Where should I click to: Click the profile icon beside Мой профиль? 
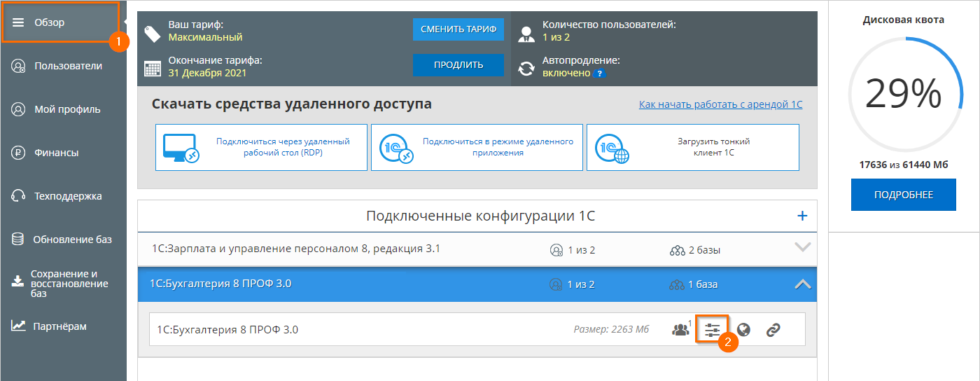tap(18, 109)
